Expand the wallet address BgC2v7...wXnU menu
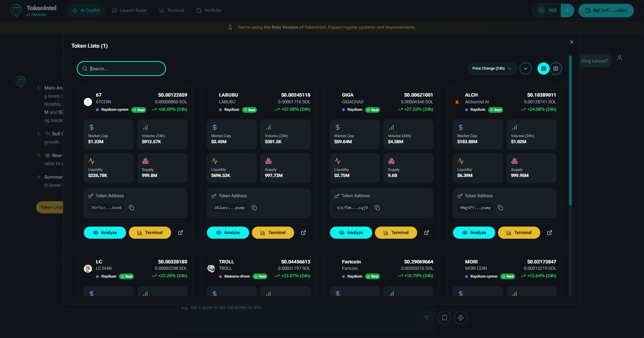Image resolution: width=644 pixels, height=338 pixels. pos(605,10)
